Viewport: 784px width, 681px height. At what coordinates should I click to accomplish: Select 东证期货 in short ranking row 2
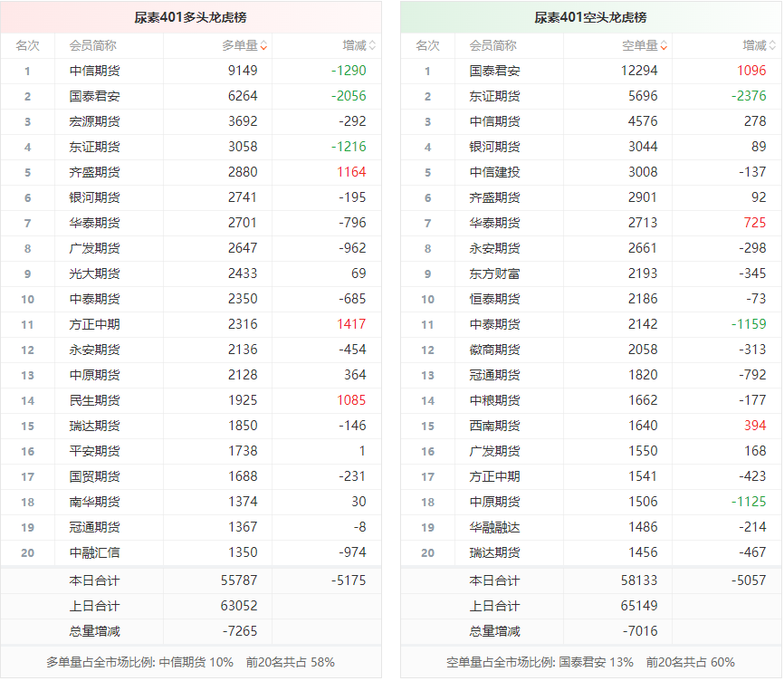tap(494, 96)
